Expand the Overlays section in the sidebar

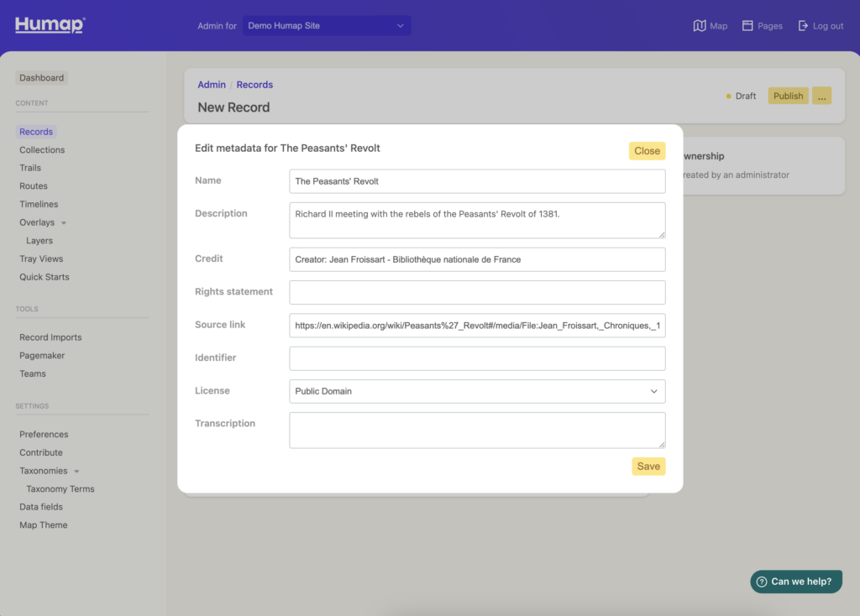[64, 222]
